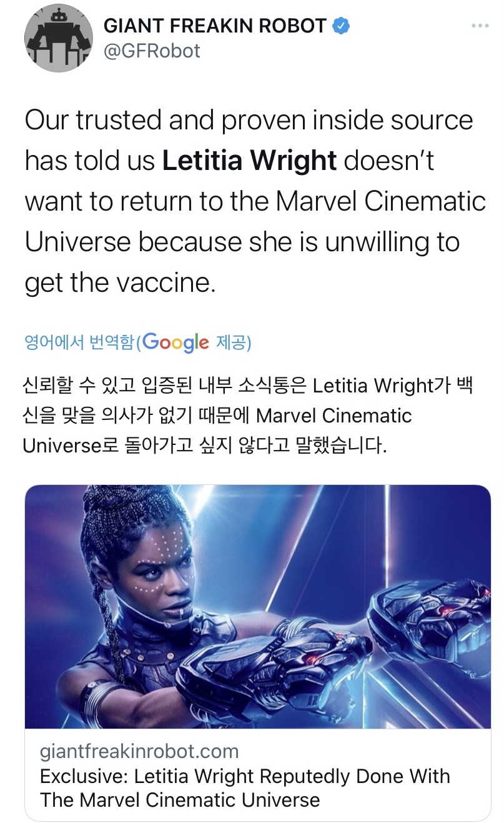Tap the 영어에서 번역함 translation label

coord(79,342)
